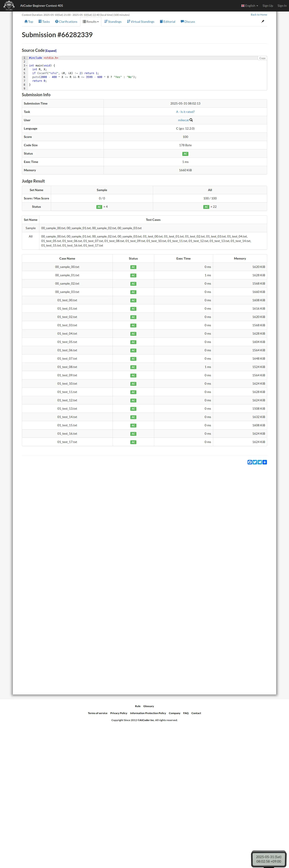
Task: Click exec time 1 ms for 00_sample_01.txt
Action: tap(208, 275)
